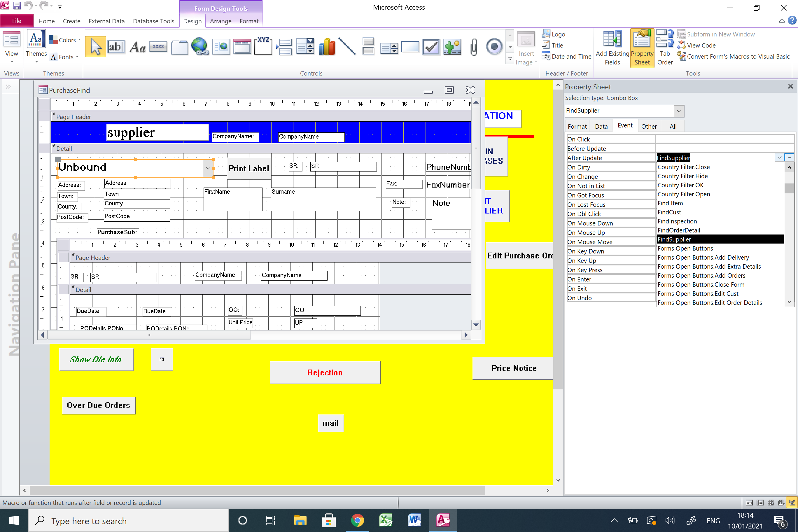Screen dimensions: 798x532
Task: Switch to Data tab in Property Sheet
Action: tap(601, 126)
